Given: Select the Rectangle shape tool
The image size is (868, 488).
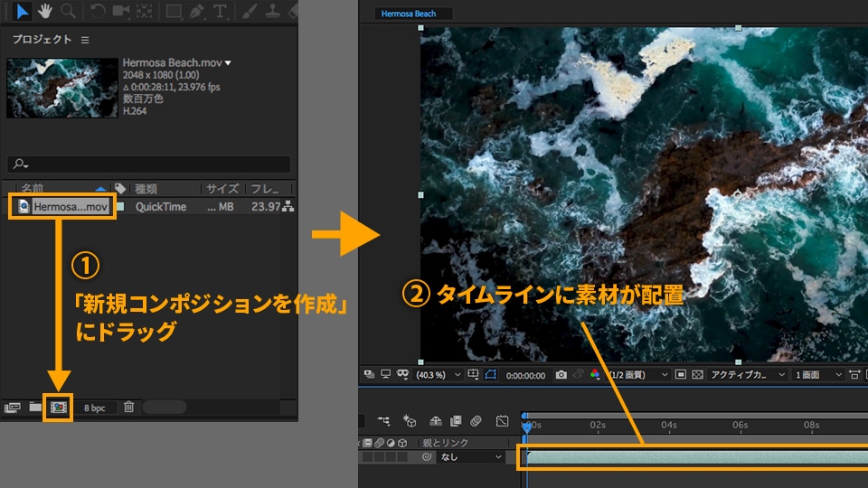Looking at the screenshot, I should coord(174,12).
